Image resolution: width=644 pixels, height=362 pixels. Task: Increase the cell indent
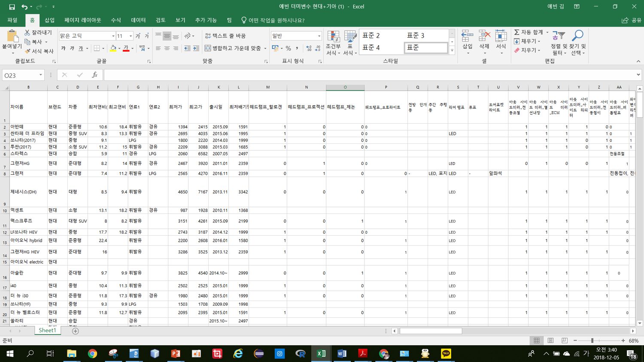point(197,49)
